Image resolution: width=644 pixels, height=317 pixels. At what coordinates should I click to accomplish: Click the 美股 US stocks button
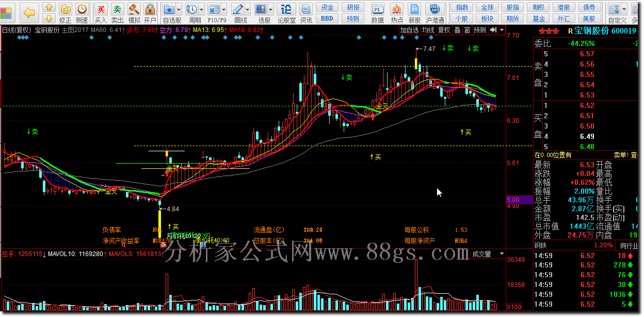point(589,19)
